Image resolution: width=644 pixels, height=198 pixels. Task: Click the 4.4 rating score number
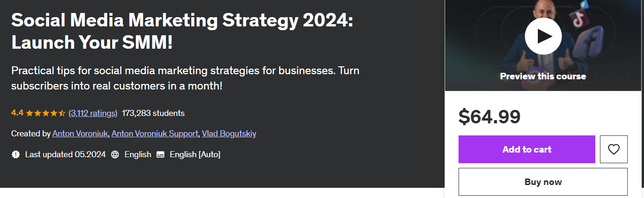click(x=17, y=113)
